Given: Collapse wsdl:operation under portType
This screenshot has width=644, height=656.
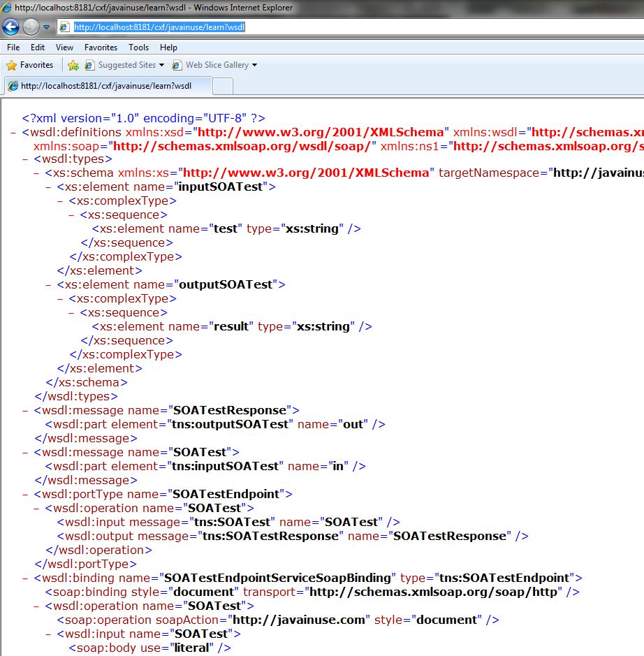Looking at the screenshot, I should [36, 509].
